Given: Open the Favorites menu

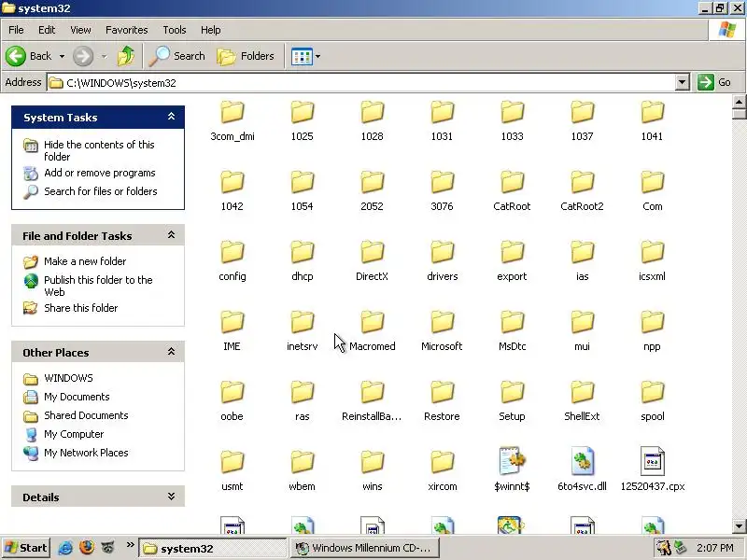Looking at the screenshot, I should (x=127, y=30).
